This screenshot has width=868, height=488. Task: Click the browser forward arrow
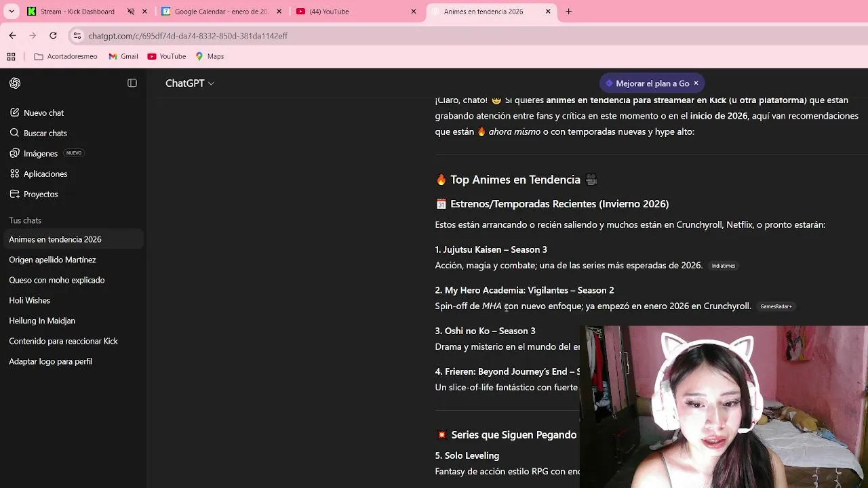pyautogui.click(x=33, y=35)
